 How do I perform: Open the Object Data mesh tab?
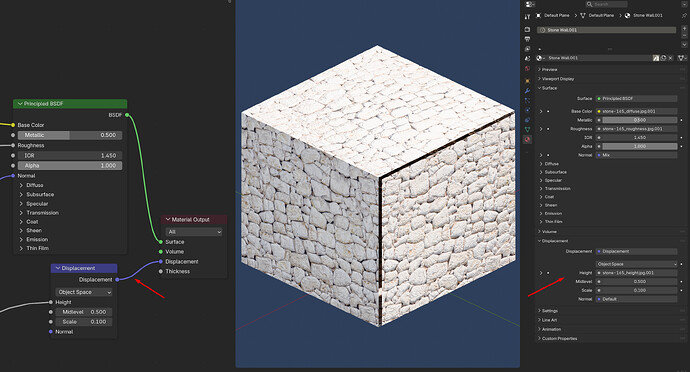[x=527, y=129]
